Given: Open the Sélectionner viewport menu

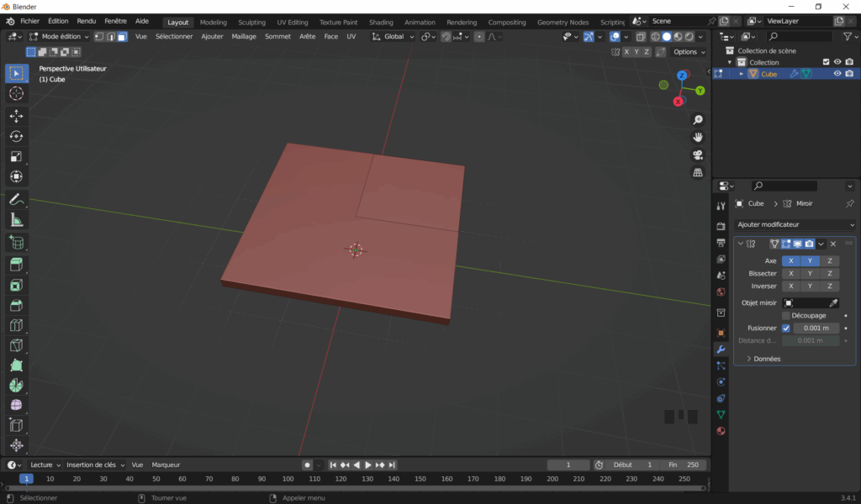Looking at the screenshot, I should pos(174,37).
